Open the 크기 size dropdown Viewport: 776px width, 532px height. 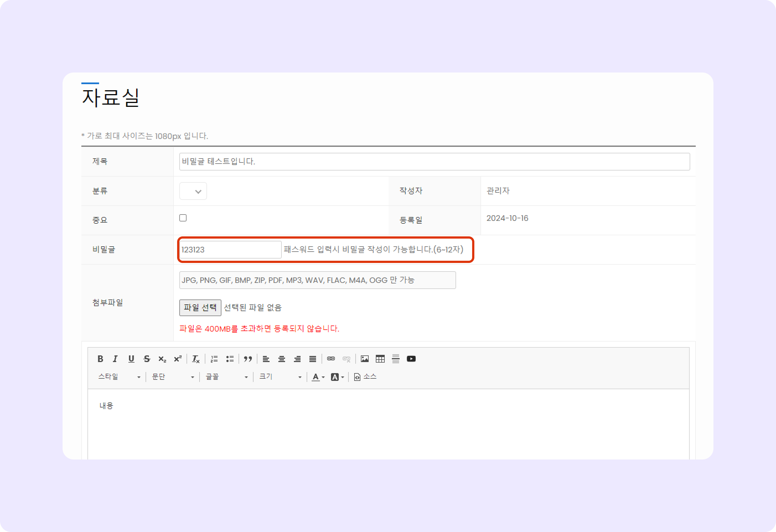point(280,377)
